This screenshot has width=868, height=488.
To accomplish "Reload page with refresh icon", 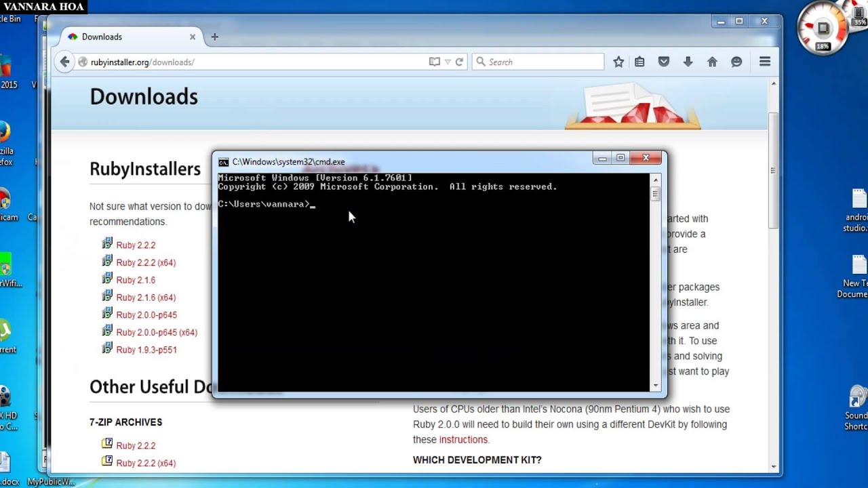I will (x=459, y=62).
